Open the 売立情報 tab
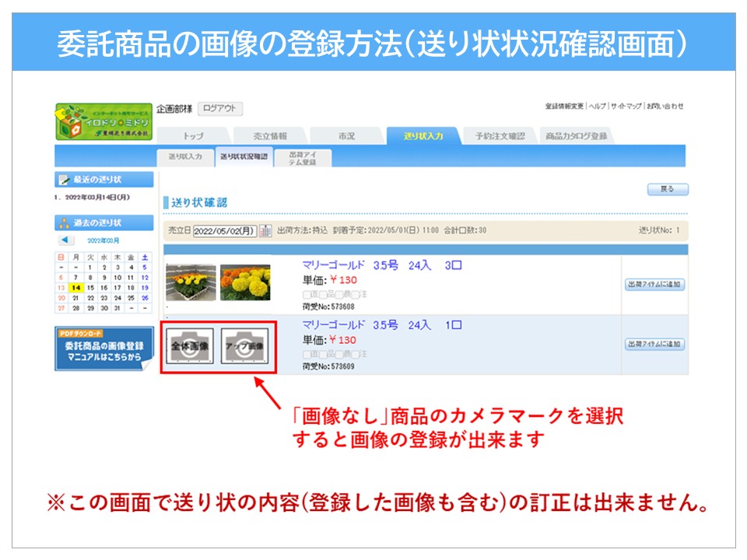 tap(270, 136)
